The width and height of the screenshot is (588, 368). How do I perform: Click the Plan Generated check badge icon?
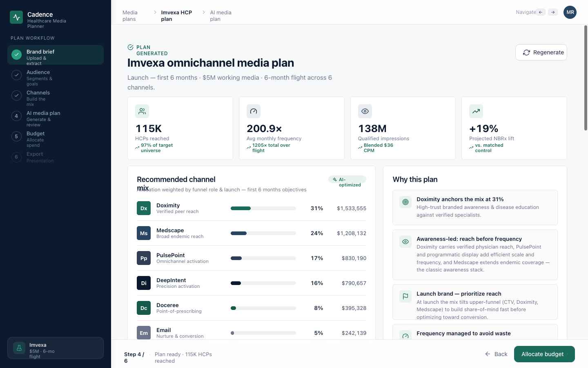pos(131,47)
